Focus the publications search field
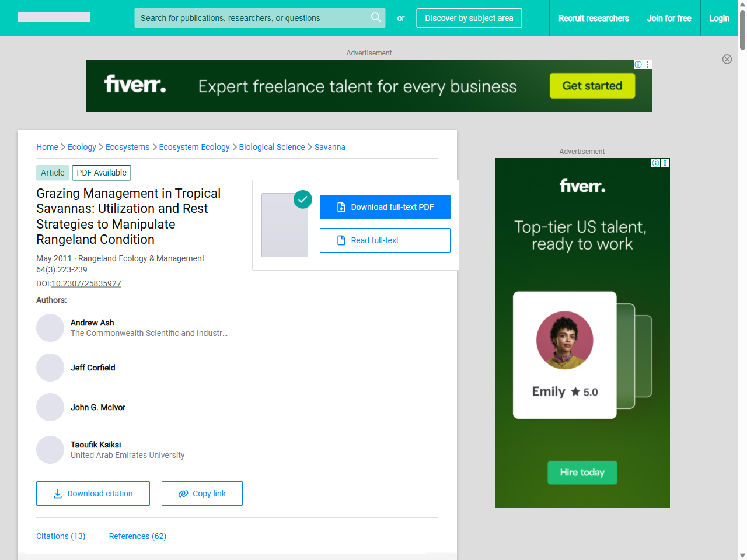The height and width of the screenshot is (560, 747). (x=251, y=18)
